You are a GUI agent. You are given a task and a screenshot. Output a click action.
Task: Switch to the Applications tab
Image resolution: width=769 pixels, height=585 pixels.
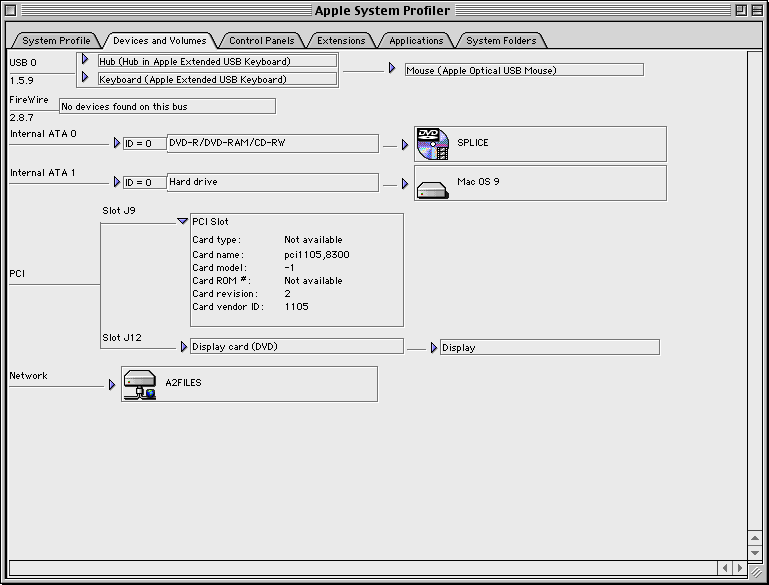coord(416,41)
